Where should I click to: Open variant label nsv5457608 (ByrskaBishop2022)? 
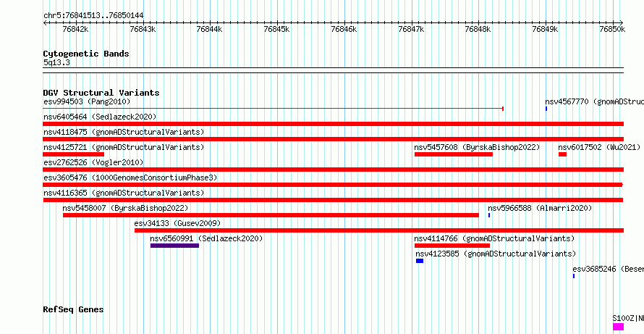click(477, 147)
